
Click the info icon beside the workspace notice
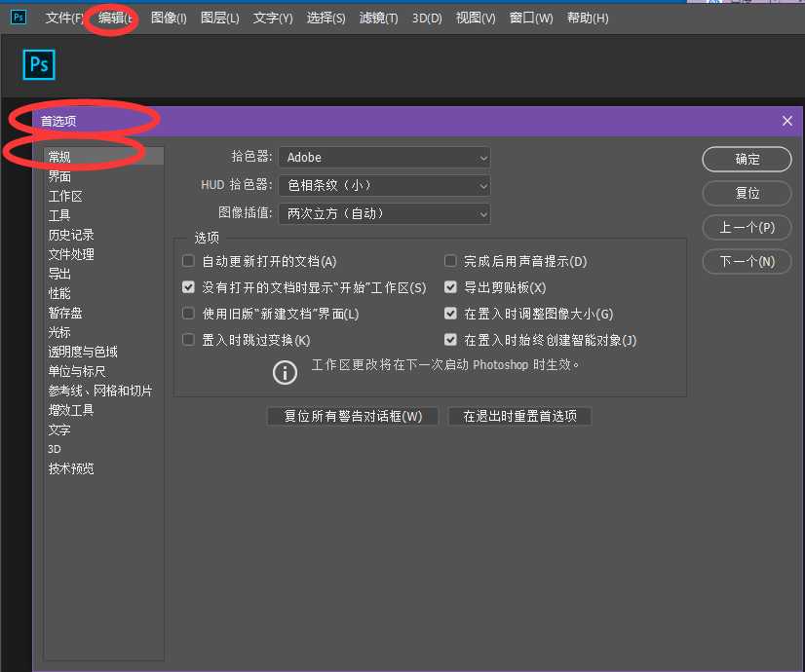[285, 372]
